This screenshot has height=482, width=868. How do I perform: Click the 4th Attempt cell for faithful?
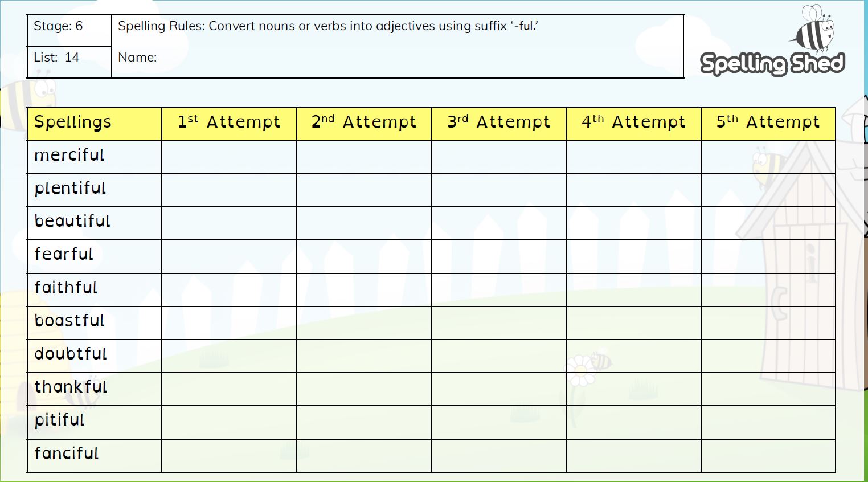click(x=633, y=290)
